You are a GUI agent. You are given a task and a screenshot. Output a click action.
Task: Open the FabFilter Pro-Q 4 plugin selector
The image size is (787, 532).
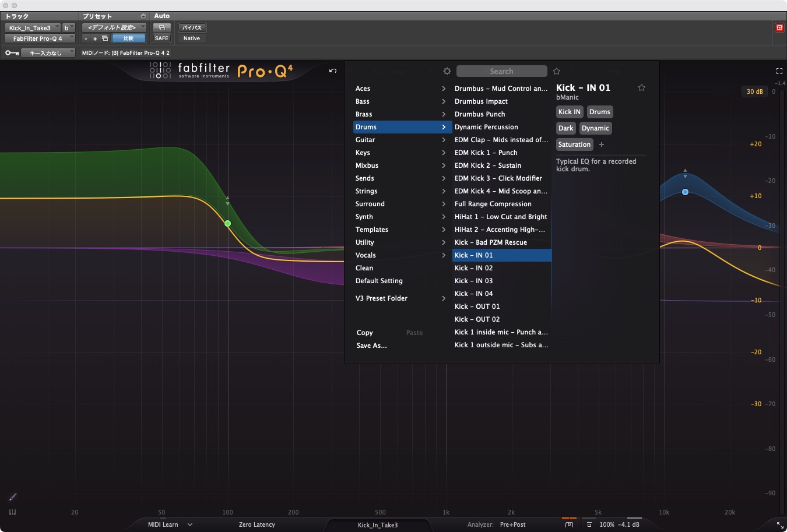[x=40, y=38]
